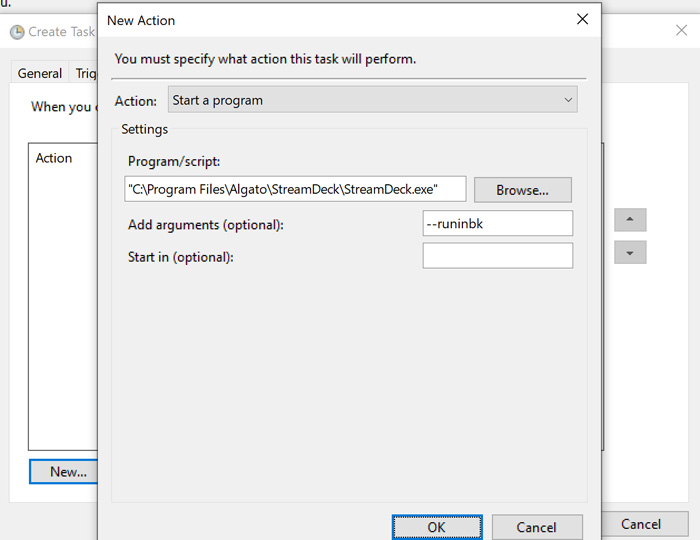The height and width of the screenshot is (540, 700).
Task: Confirm the new action with OK
Action: click(436, 527)
